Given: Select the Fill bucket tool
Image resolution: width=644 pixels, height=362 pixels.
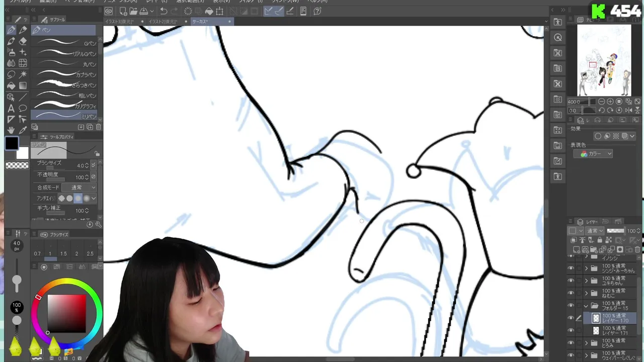Looking at the screenshot, I should (11, 85).
